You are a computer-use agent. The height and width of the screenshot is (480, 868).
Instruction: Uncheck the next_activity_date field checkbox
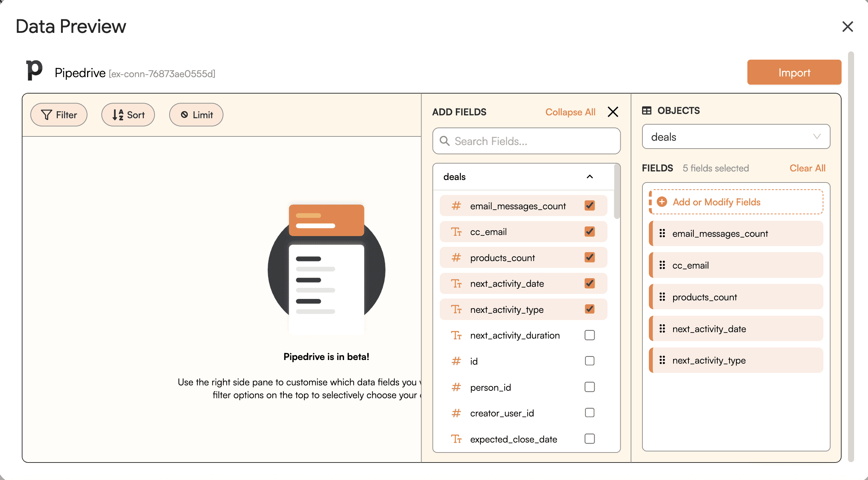click(590, 284)
